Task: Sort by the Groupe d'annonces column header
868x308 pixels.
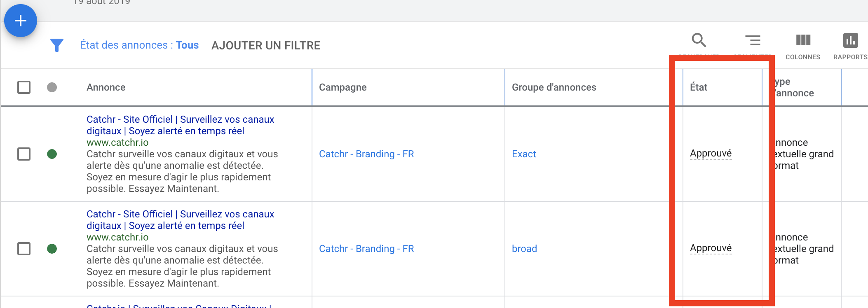Action: (x=554, y=87)
